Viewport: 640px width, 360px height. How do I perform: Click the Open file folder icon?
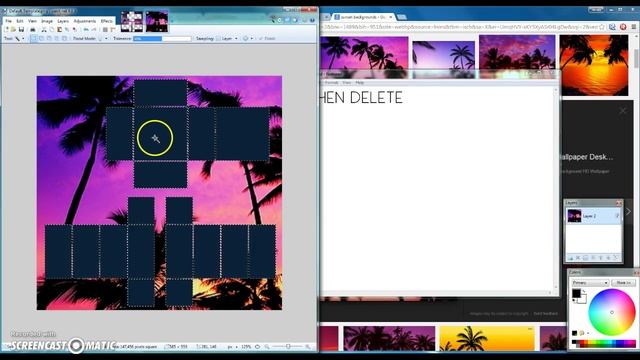click(x=13, y=29)
